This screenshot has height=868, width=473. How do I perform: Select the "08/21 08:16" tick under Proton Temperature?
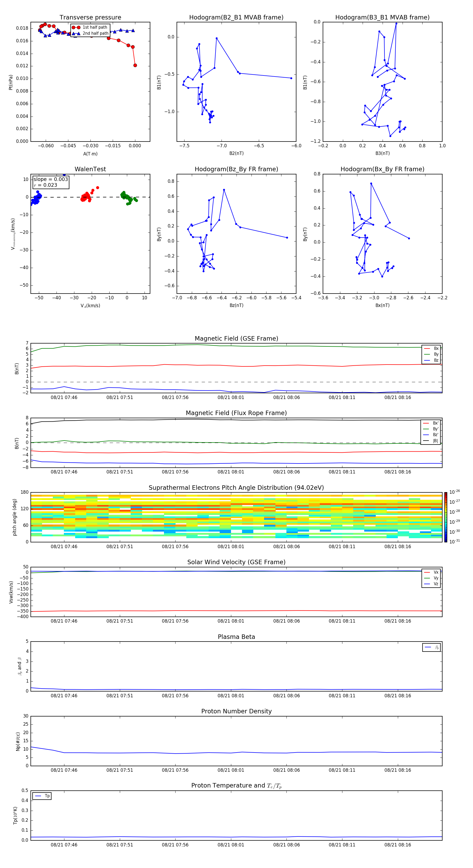398,845
